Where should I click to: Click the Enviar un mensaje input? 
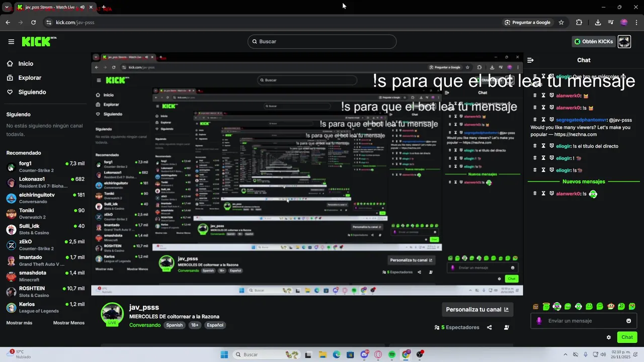(x=584, y=321)
